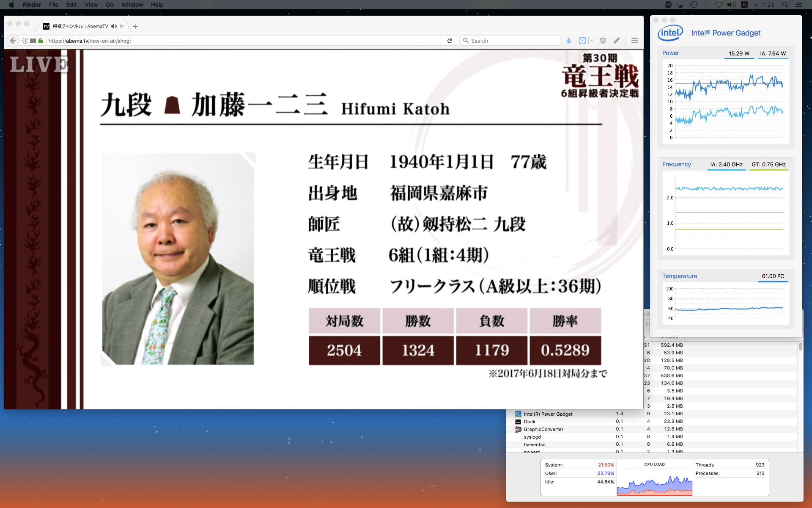
Task: Toggle the macOS volume menu icon
Action: [x=731, y=5]
